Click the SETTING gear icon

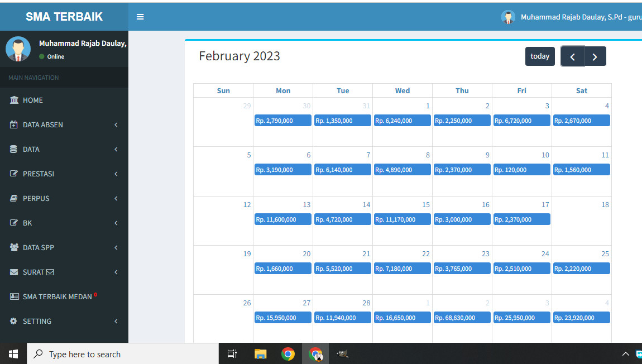tap(14, 321)
